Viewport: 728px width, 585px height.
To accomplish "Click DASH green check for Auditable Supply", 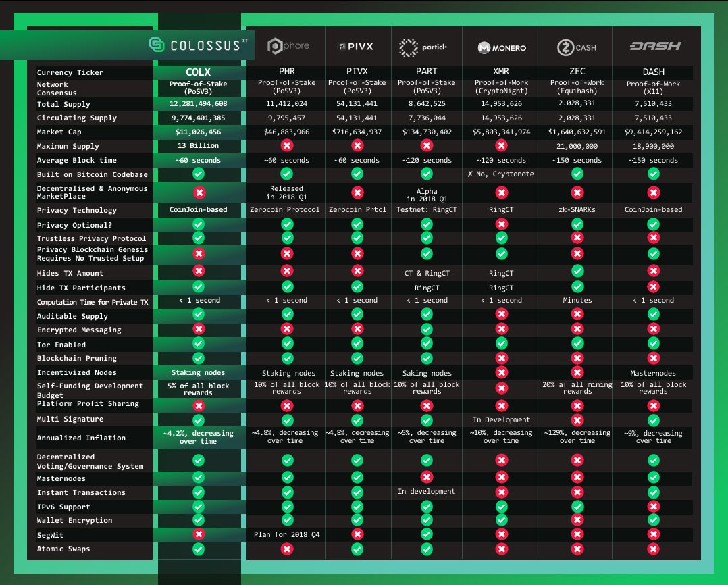I will point(653,314).
